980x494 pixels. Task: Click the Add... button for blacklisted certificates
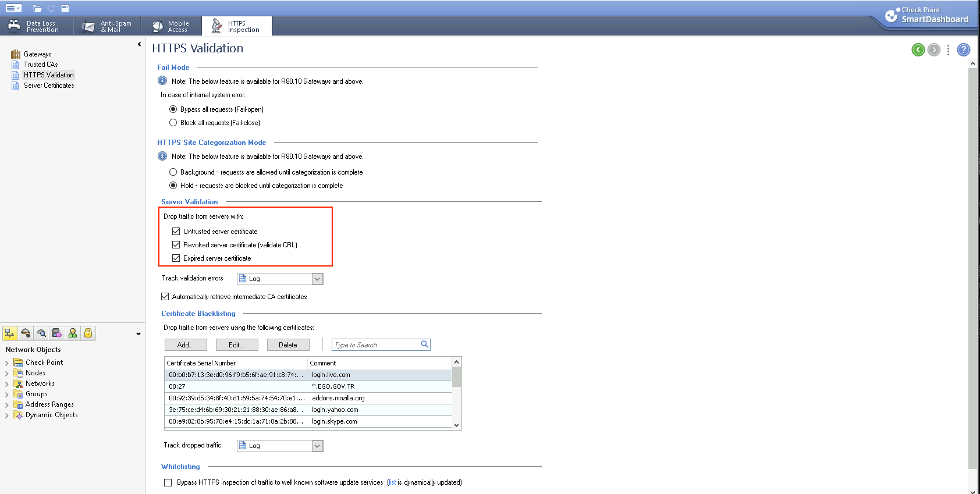[x=186, y=345]
